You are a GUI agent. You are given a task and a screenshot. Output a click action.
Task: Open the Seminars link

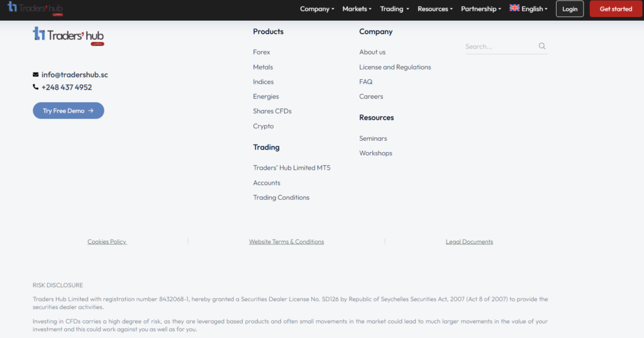(x=374, y=138)
